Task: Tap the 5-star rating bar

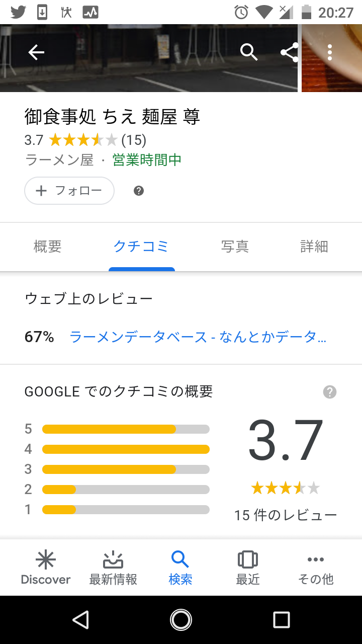Action: [x=126, y=429]
